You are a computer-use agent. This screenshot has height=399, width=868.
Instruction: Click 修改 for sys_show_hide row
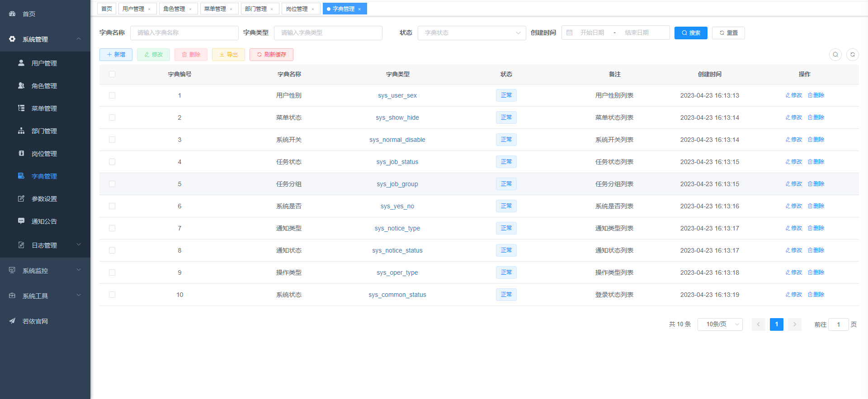(x=793, y=117)
